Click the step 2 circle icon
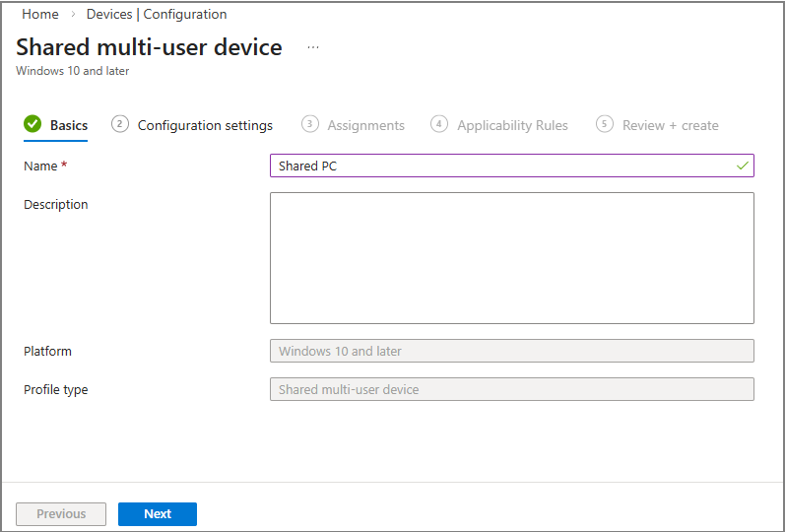This screenshot has height=532, width=785. tap(119, 124)
